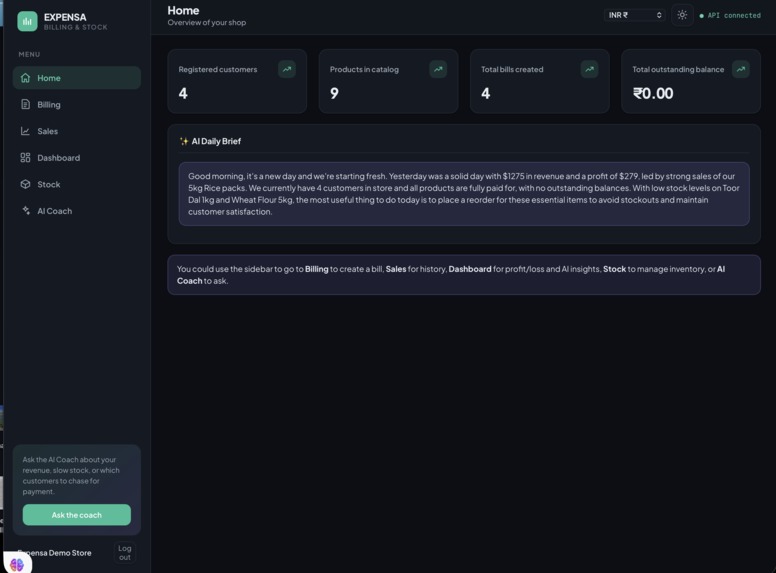Click the Billing document icon
The width and height of the screenshot is (776, 573).
tap(25, 104)
